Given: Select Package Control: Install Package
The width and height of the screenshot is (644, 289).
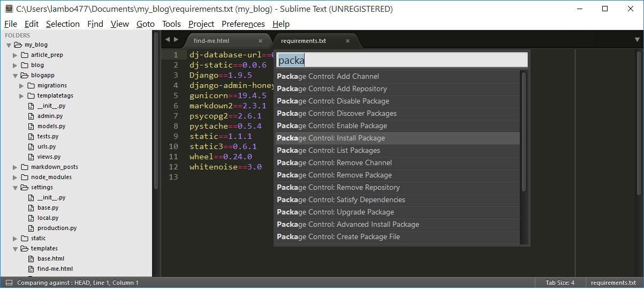Looking at the screenshot, I should point(397,138).
